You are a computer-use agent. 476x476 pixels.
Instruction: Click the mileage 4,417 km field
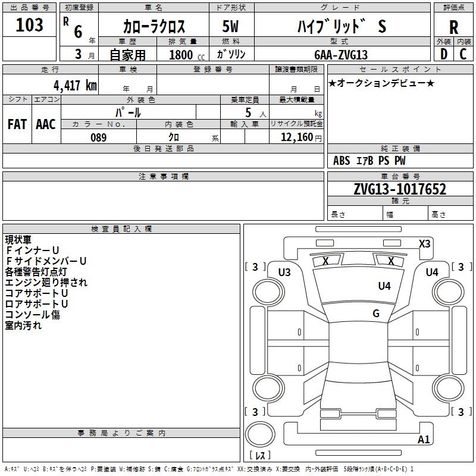pyautogui.click(x=51, y=85)
